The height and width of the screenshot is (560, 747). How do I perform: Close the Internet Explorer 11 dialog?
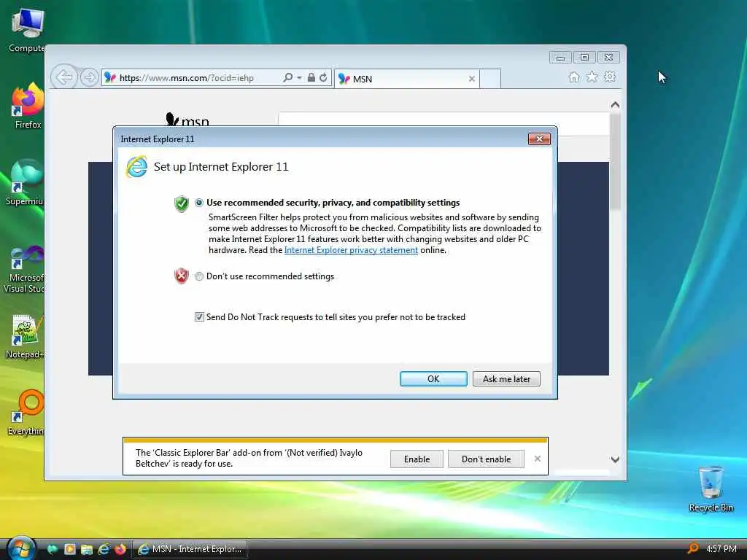539,139
